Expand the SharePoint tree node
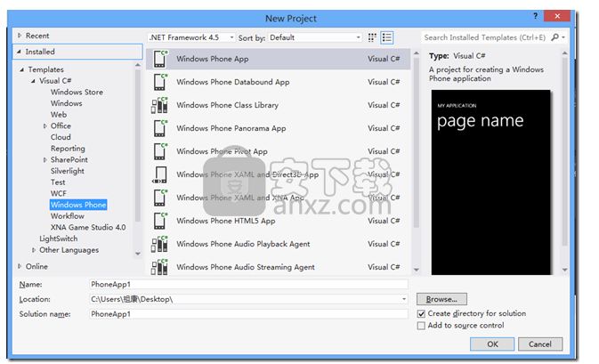 [45, 160]
